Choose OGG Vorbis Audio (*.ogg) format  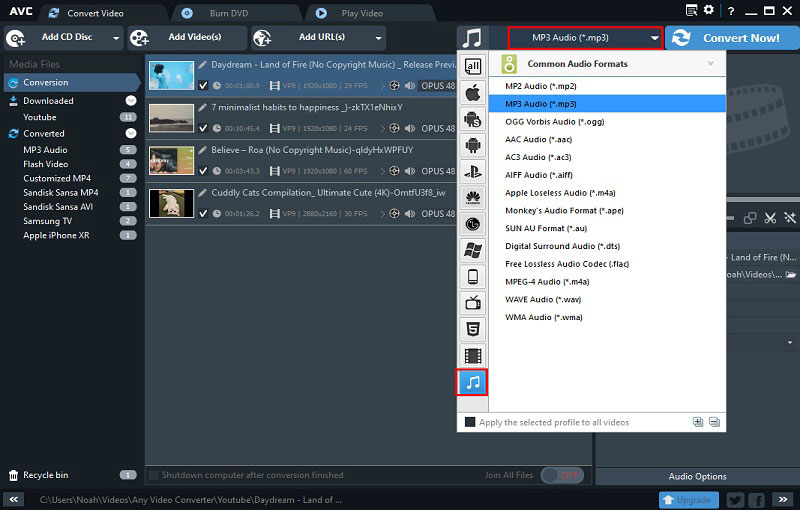tap(607, 121)
